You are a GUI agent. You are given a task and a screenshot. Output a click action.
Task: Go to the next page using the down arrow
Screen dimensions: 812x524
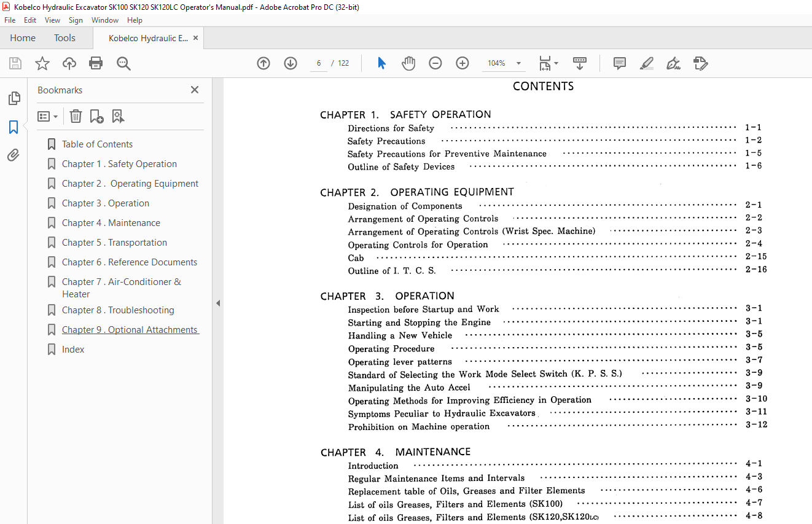(x=291, y=63)
